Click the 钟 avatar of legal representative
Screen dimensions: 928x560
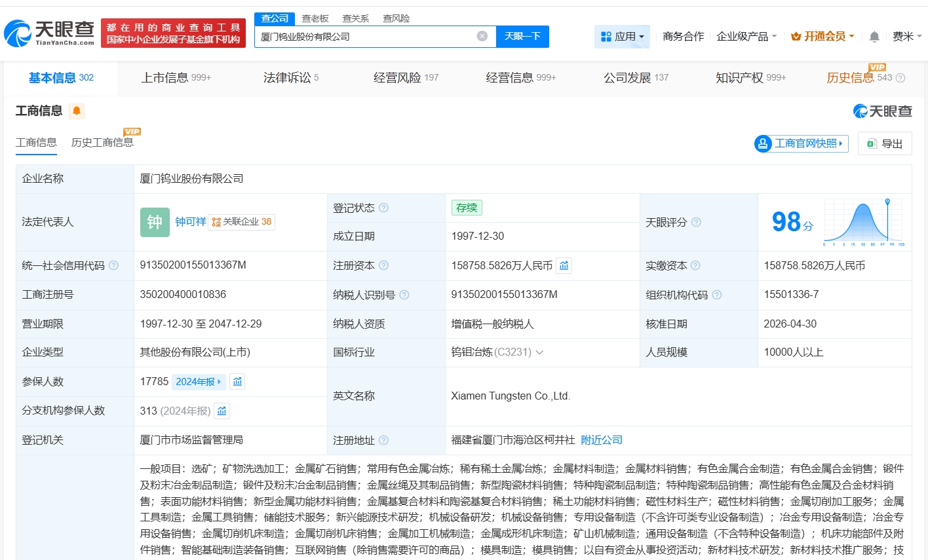point(155,222)
